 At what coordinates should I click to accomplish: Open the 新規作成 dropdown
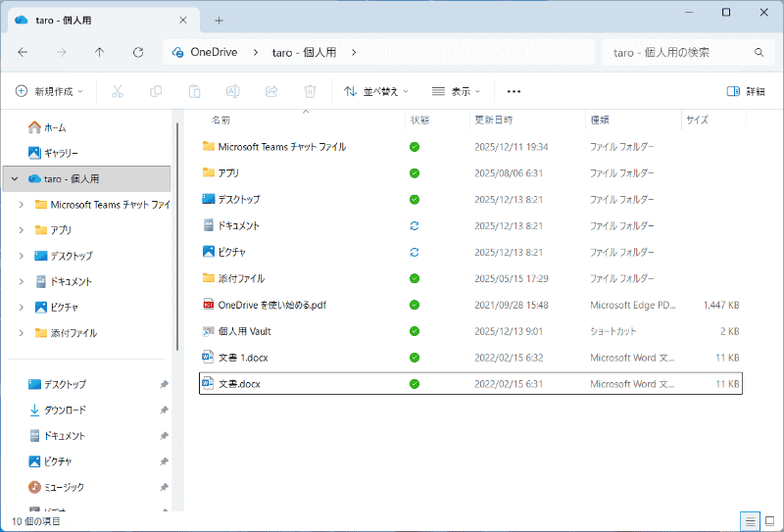point(49,91)
